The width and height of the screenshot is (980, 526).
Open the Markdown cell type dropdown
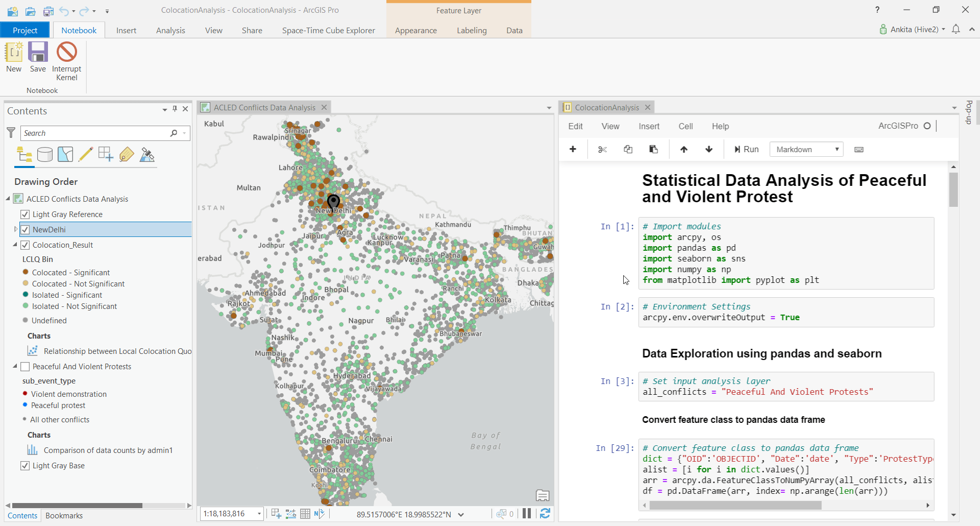coord(805,149)
